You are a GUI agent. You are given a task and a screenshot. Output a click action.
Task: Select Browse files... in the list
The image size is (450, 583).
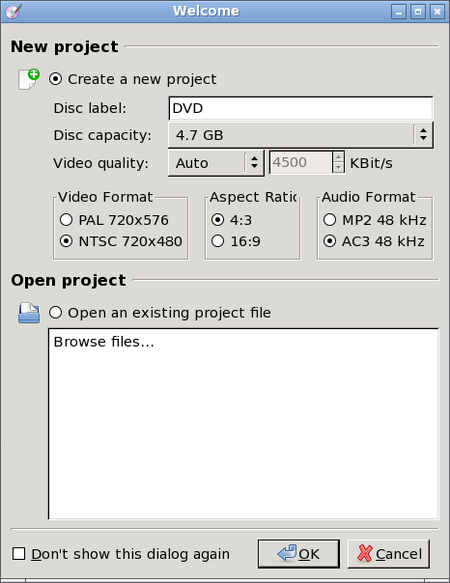[x=104, y=342]
